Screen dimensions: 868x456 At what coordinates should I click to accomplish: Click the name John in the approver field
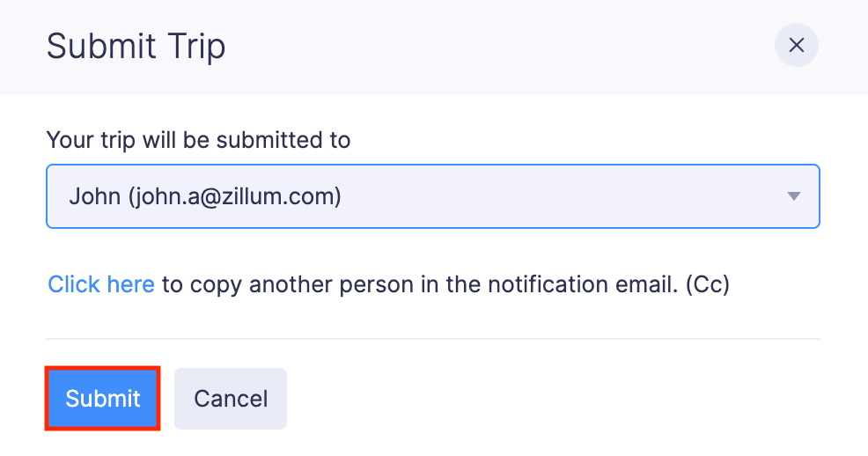click(x=94, y=196)
